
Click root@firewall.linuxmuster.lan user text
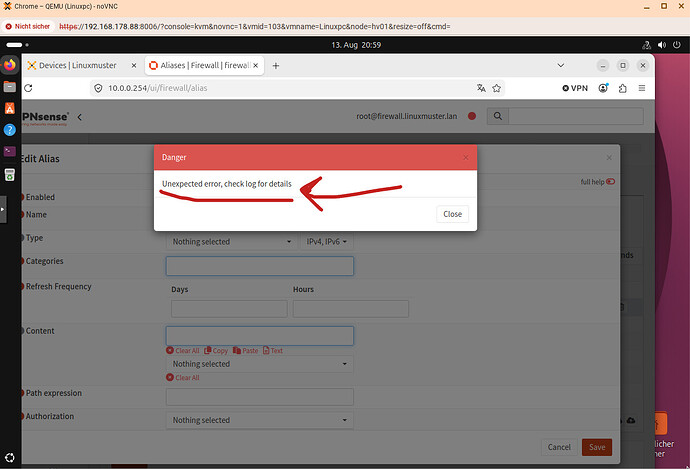click(407, 116)
